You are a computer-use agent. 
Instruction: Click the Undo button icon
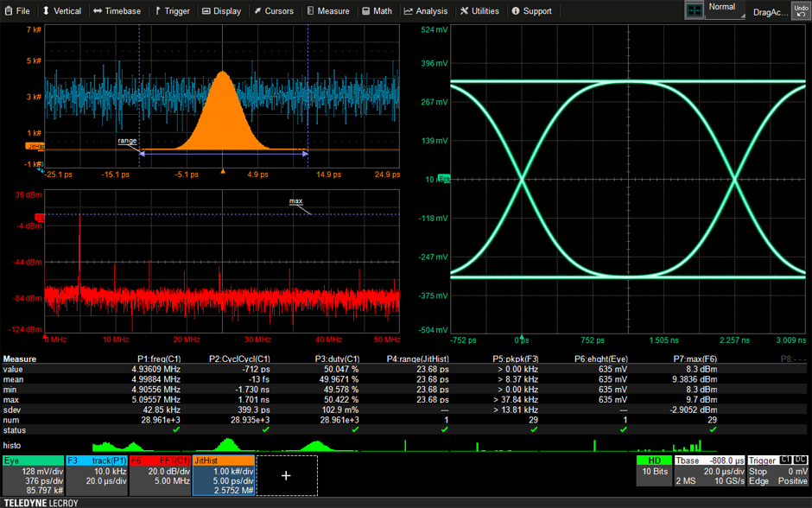point(801,11)
